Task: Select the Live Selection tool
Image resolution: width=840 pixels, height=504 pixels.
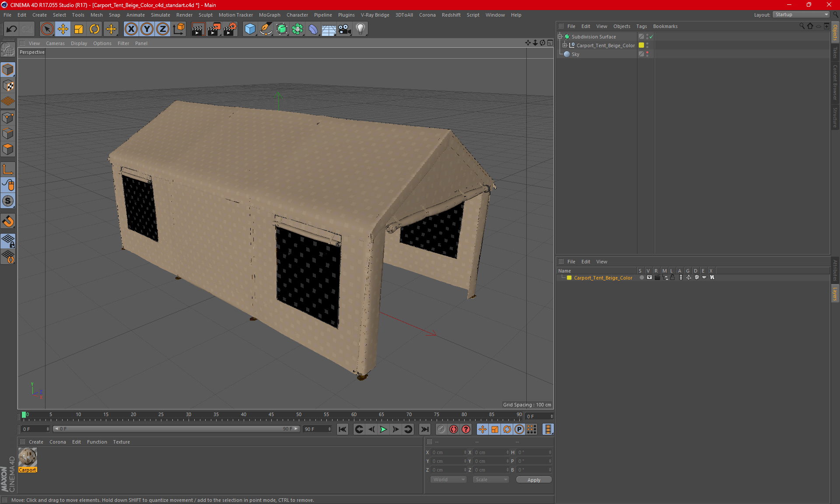Action: pos(47,29)
